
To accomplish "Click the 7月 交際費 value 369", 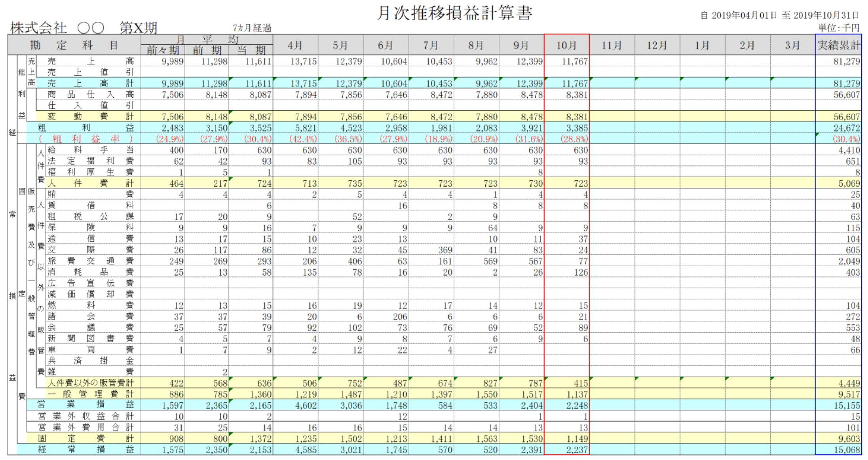I will (x=445, y=250).
